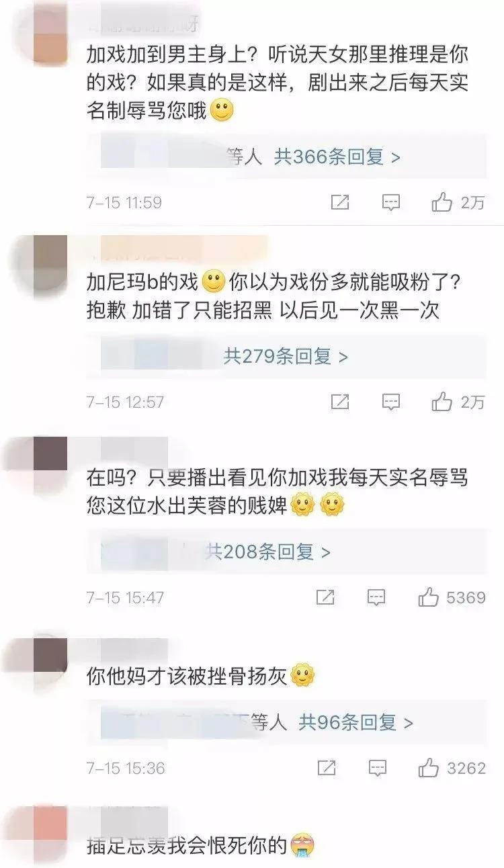The image size is (504, 868).
Task: Open the 共96条回复 reply thread
Action: (x=355, y=722)
